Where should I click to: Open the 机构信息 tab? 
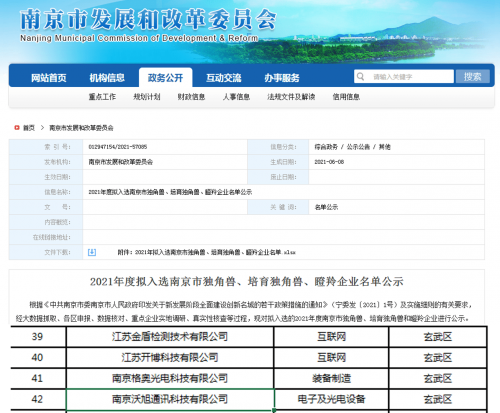(x=107, y=78)
